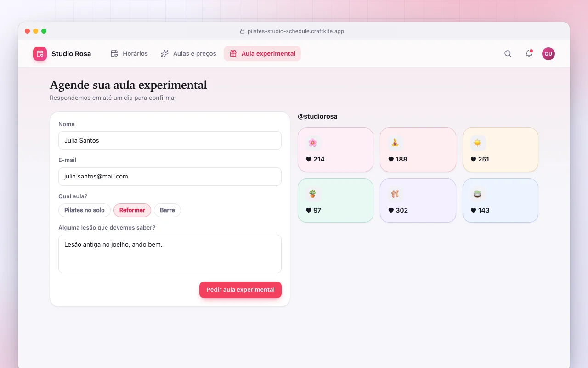588x368 pixels.
Task: Open the search magnifier icon
Action: (508, 54)
